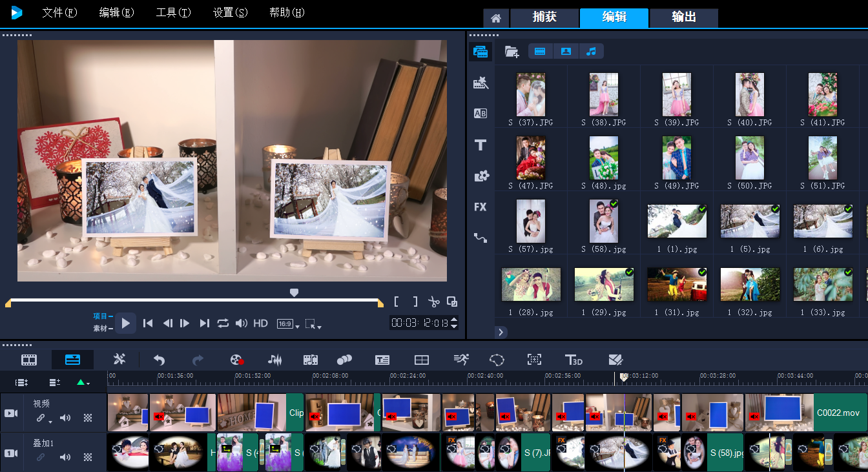Open the Mask Creator
This screenshot has height=472, width=868.
click(496, 360)
